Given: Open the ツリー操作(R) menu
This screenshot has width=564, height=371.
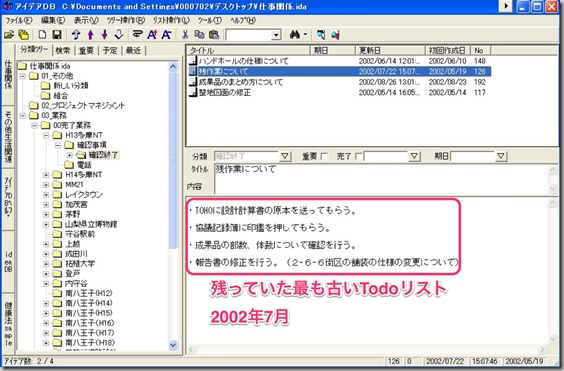Looking at the screenshot, I should (x=126, y=20).
